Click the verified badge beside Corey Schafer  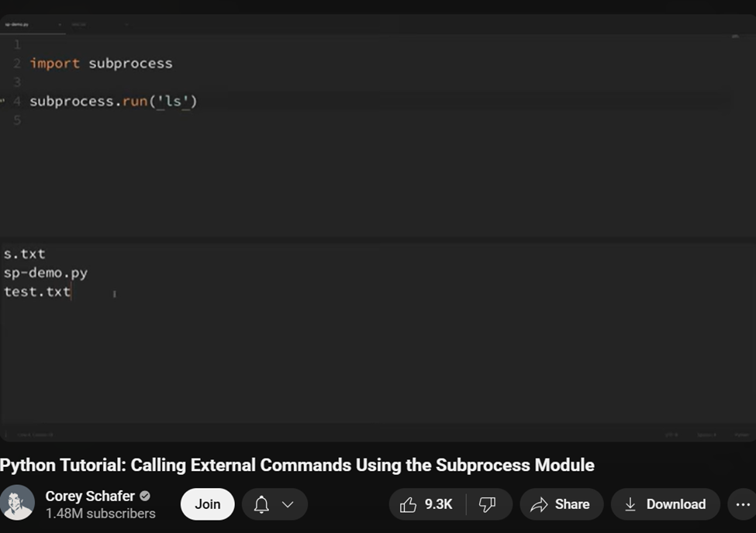[145, 496]
